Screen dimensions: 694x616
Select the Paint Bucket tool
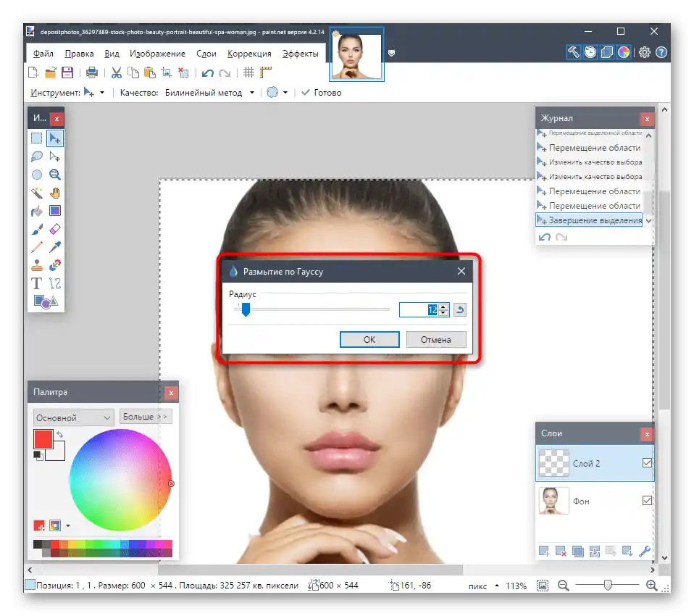pyautogui.click(x=37, y=211)
